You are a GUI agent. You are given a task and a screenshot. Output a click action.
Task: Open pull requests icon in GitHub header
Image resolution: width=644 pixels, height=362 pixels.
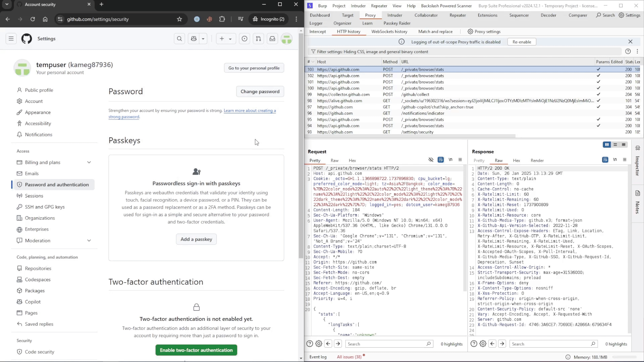(x=258, y=39)
